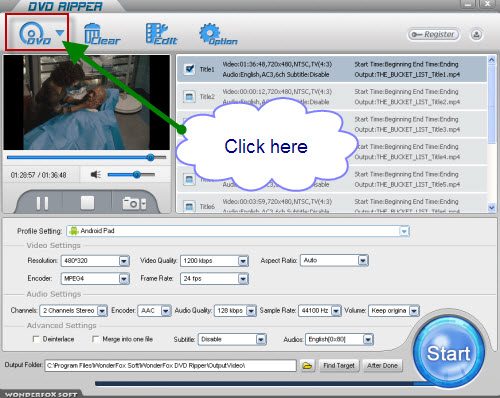Click the big blue Start button
The height and width of the screenshot is (398, 500).
coord(449,353)
